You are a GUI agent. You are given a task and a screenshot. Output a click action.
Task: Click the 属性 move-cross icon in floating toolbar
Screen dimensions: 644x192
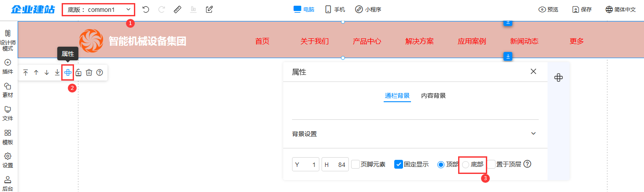coord(68,72)
